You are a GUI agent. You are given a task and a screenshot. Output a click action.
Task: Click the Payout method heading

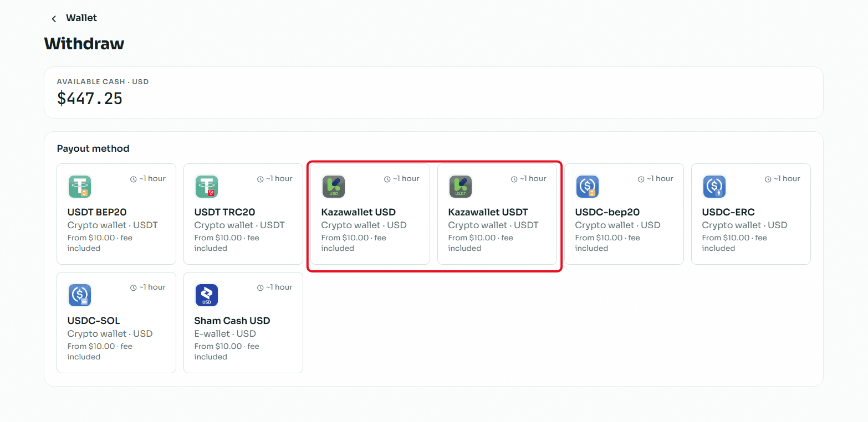[93, 148]
